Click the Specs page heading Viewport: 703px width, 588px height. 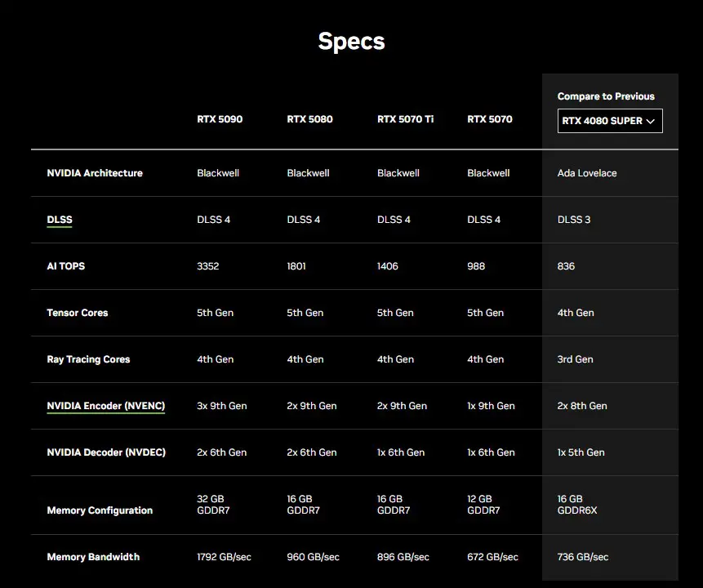tap(351, 42)
